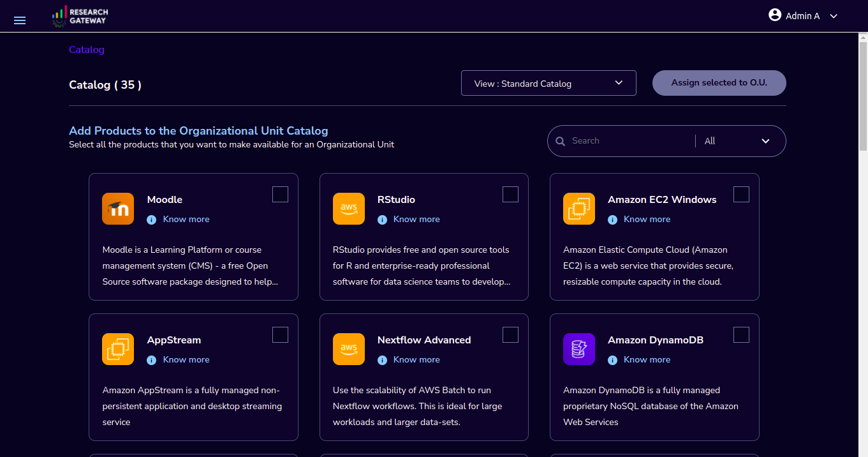868x457 pixels.
Task: Open Know more for Nextflow Advanced
Action: coord(416,359)
